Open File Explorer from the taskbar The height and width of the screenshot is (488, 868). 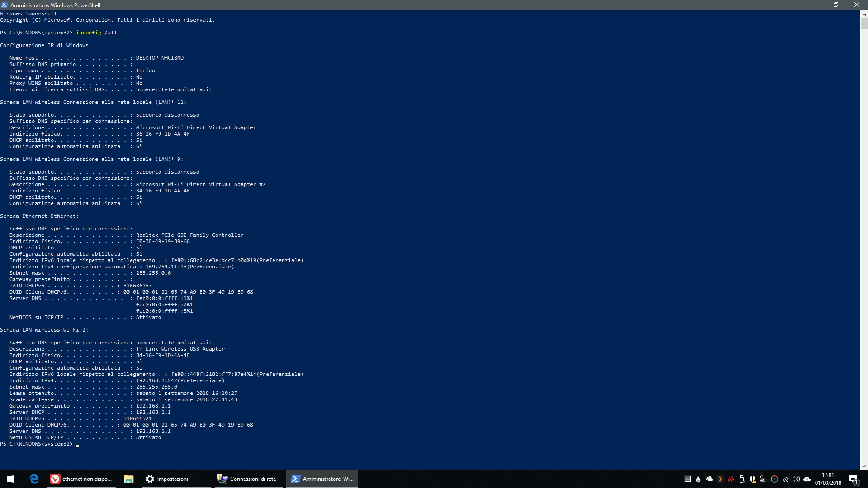(128, 479)
